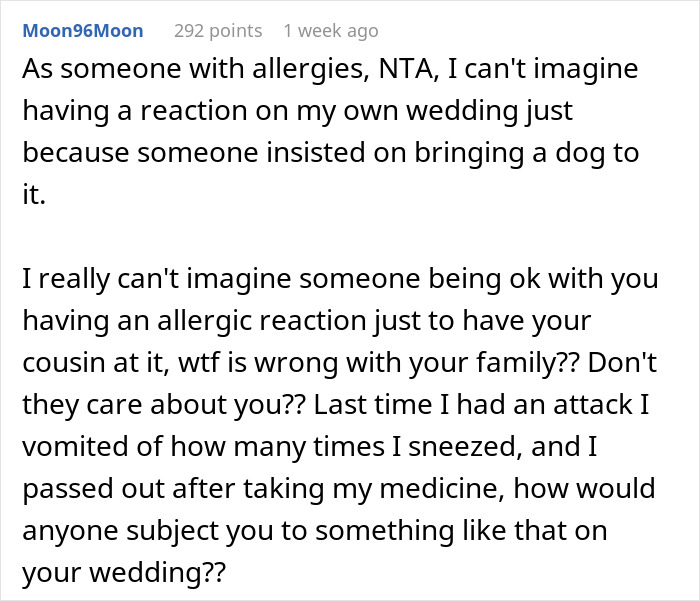Open the Moon96Moon user profile link
700x601 pixels.
point(83,31)
